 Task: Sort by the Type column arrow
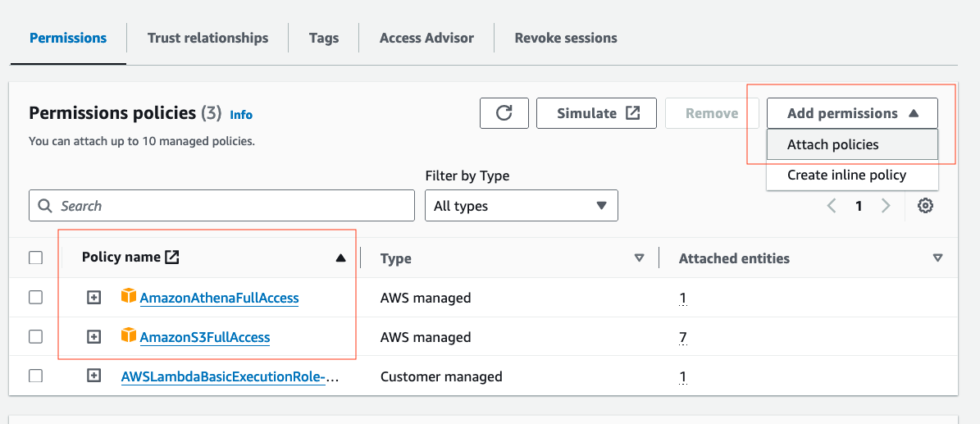[639, 258]
